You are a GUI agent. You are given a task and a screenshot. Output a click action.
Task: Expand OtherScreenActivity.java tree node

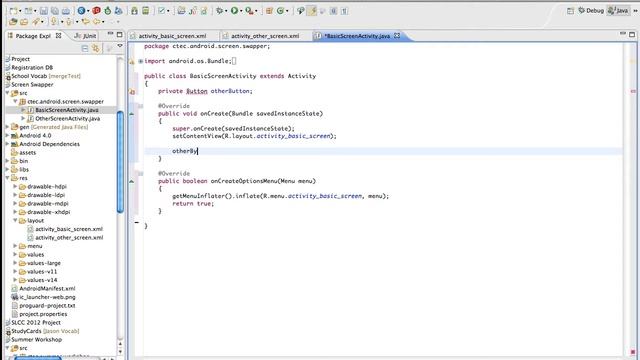[x=23, y=118]
